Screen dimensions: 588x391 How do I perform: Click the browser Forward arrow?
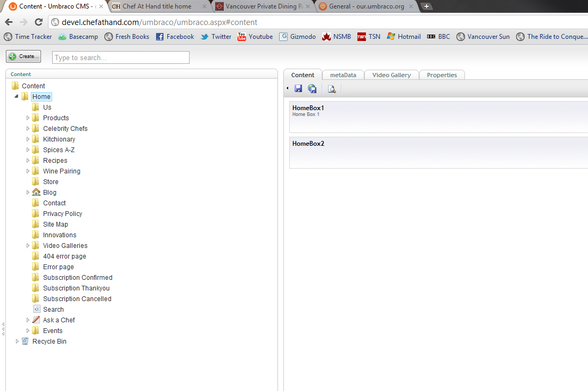point(23,22)
